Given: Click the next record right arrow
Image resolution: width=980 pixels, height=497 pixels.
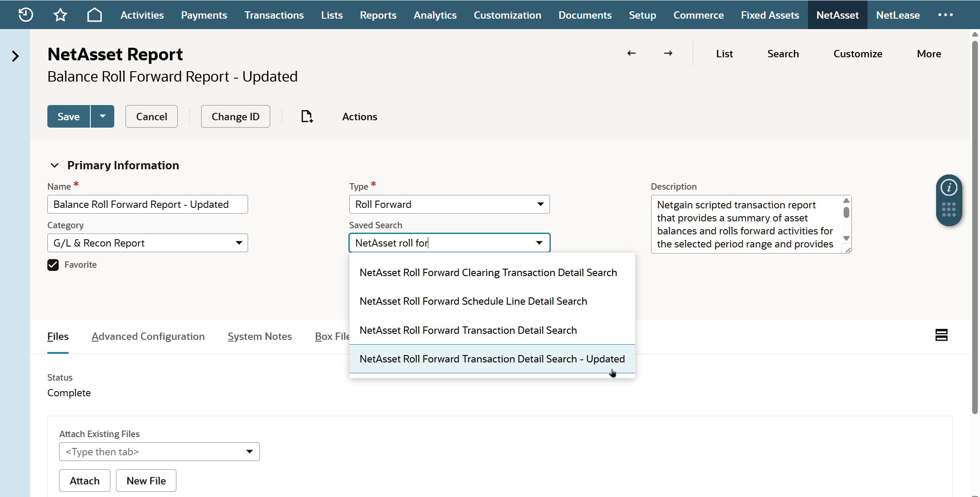Looking at the screenshot, I should [x=668, y=53].
